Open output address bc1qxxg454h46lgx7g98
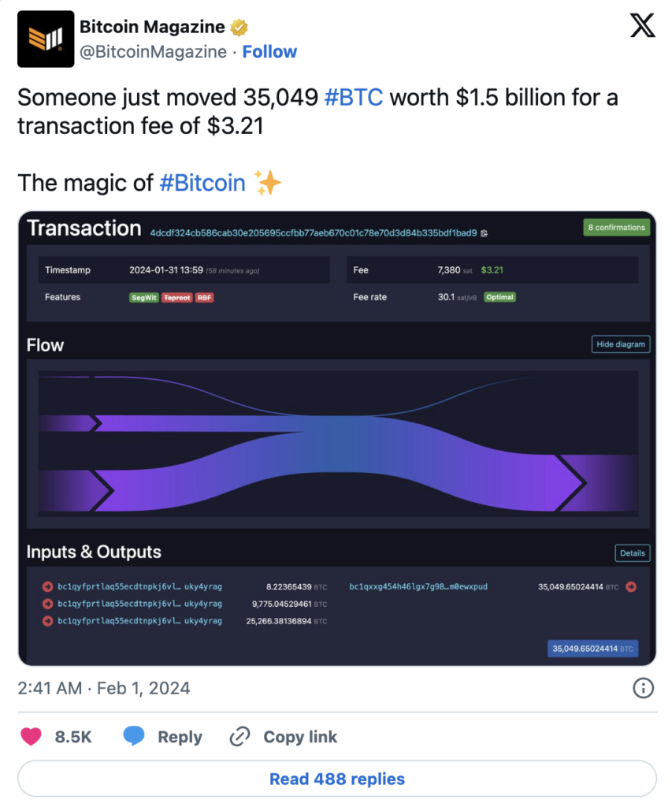672x807 pixels. pos(418,586)
